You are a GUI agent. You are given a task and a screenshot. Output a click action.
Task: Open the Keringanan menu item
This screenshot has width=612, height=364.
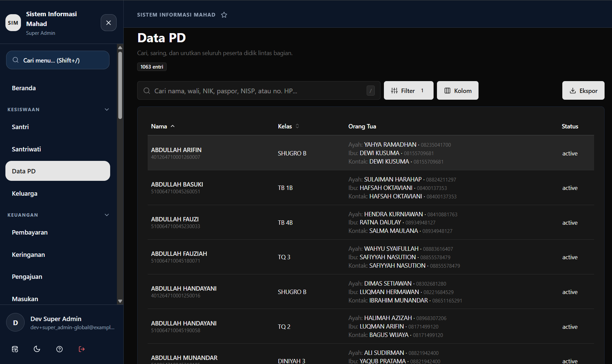pos(58,254)
